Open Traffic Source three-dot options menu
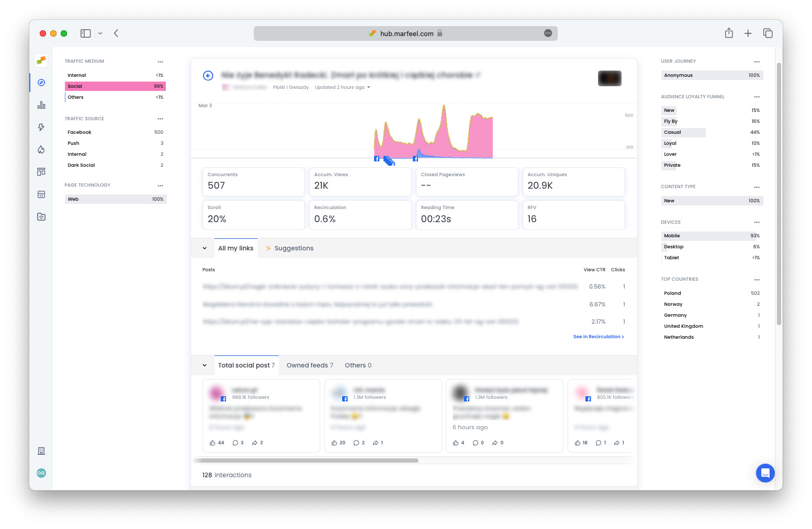The image size is (812, 529). point(160,119)
